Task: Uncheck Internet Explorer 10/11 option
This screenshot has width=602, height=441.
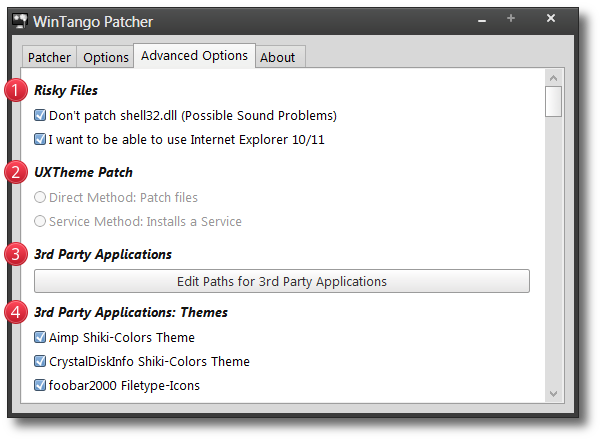Action: tap(40, 139)
